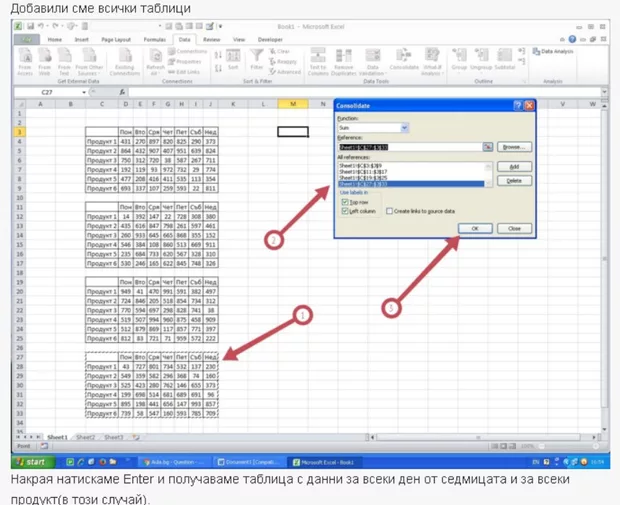Select the Sheet2 worksheet tab
Image resolution: width=620 pixels, height=505 pixels.
(86, 437)
